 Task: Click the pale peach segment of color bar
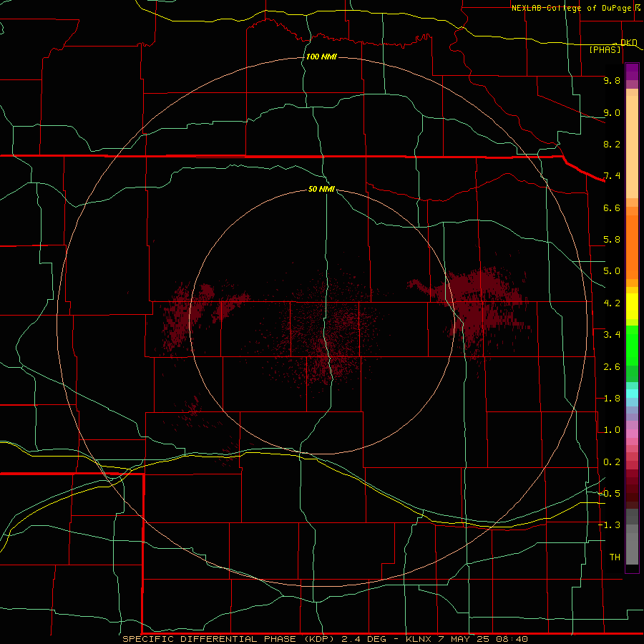pyautogui.click(x=632, y=147)
